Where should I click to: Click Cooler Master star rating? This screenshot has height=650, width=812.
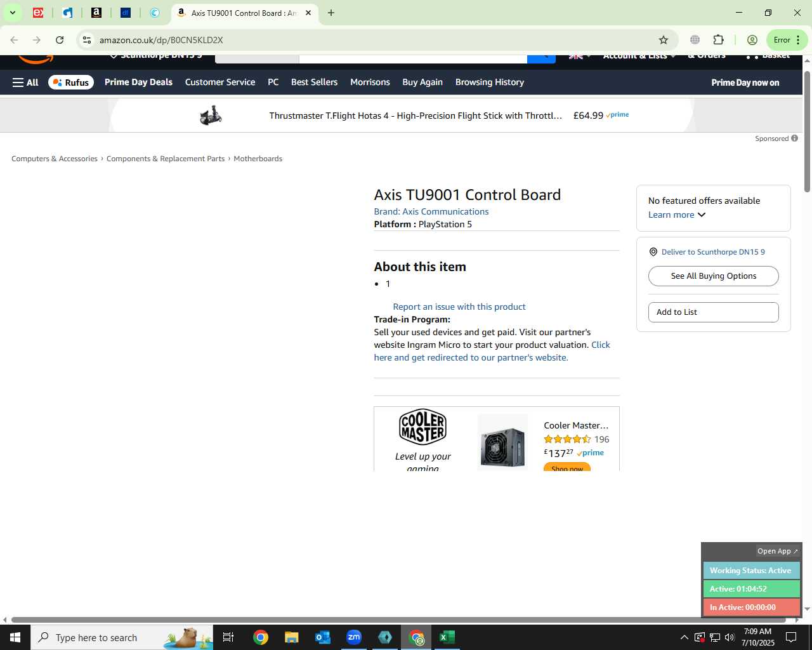567,439
